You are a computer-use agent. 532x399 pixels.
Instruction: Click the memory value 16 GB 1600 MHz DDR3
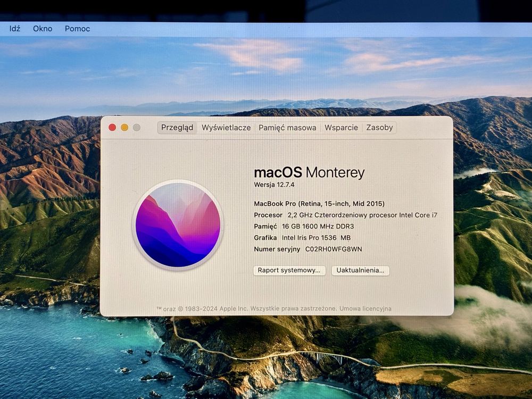[x=318, y=226]
